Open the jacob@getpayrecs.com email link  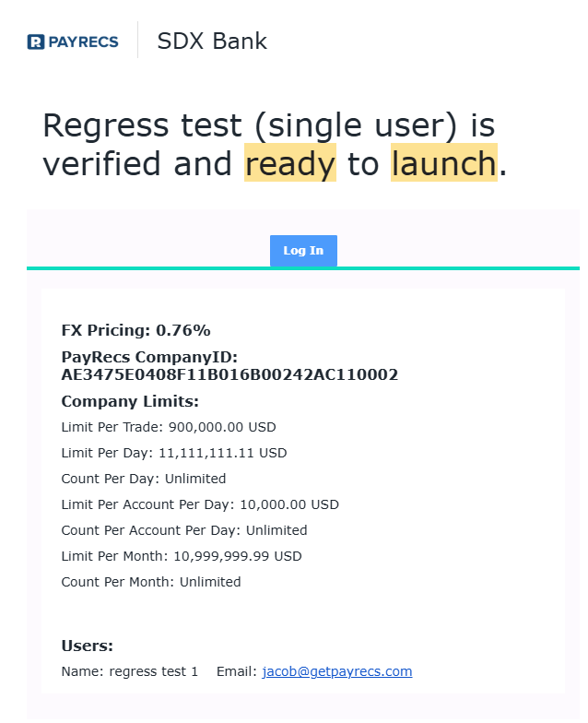[336, 671]
